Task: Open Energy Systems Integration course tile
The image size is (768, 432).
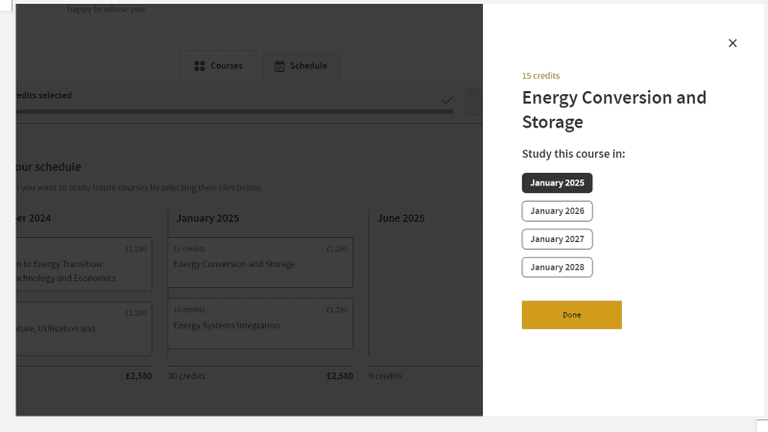Action: point(260,324)
